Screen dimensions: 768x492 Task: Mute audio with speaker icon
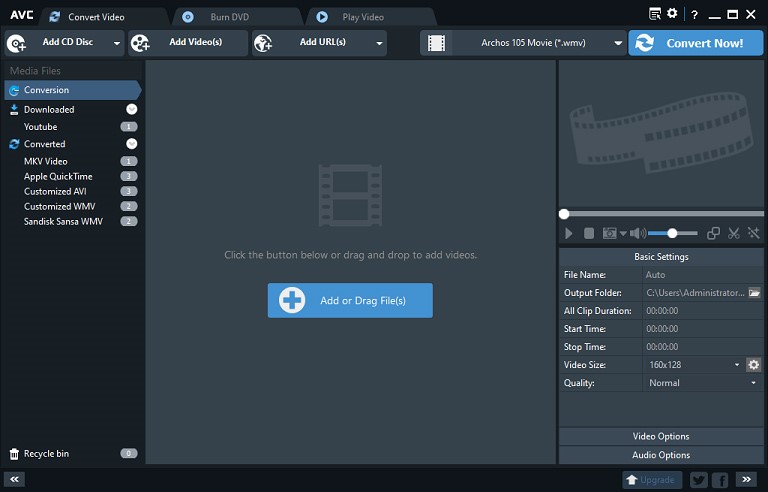click(638, 233)
